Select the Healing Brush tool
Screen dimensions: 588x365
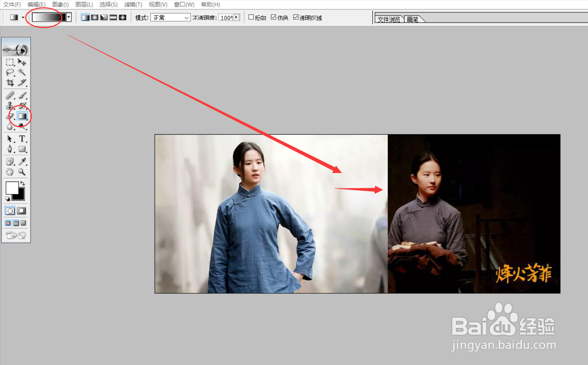(x=10, y=95)
